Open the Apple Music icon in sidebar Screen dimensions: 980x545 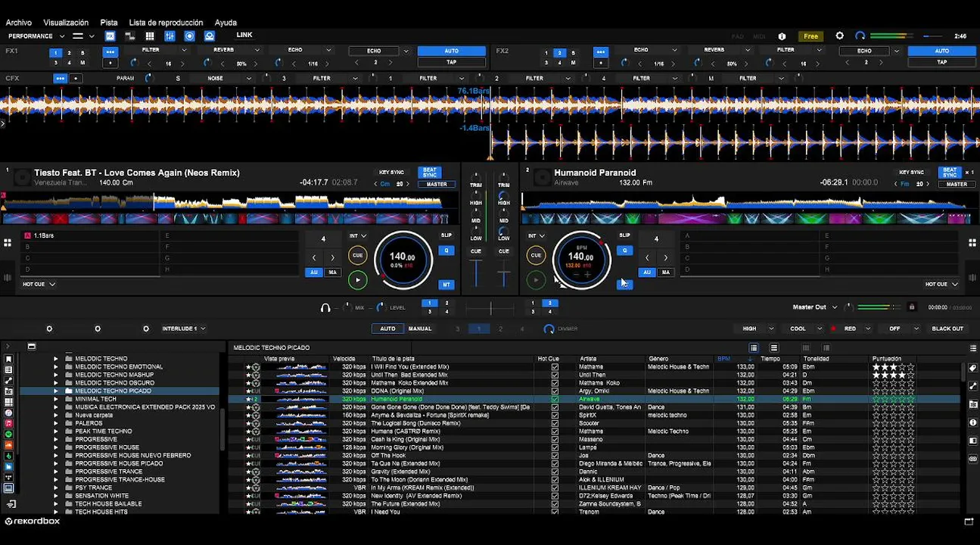(8, 423)
